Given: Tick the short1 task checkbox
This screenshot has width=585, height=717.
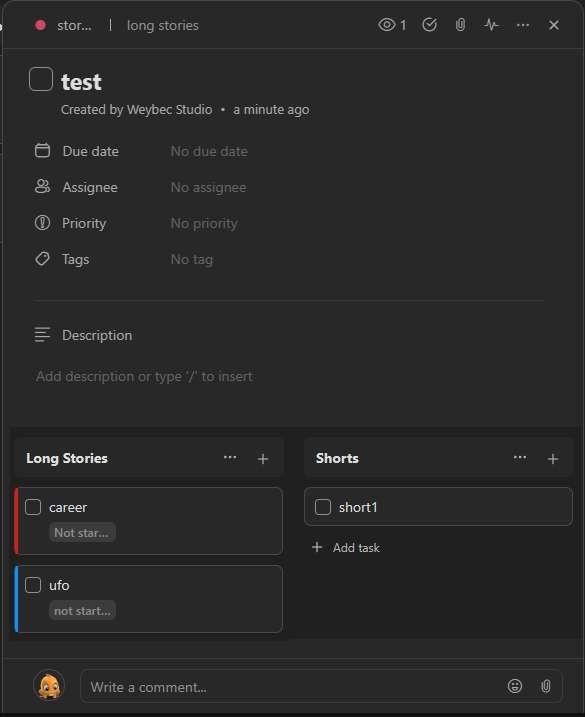Looking at the screenshot, I should [323, 507].
